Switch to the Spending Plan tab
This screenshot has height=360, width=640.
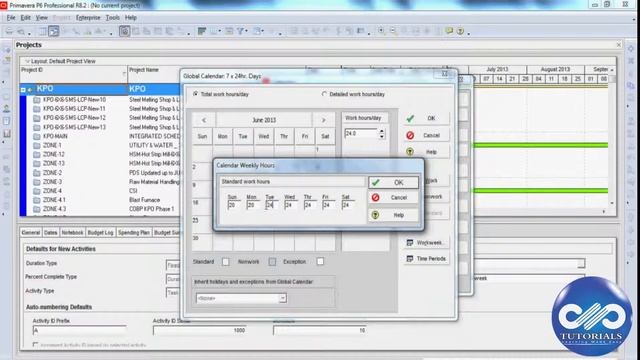(x=134, y=233)
